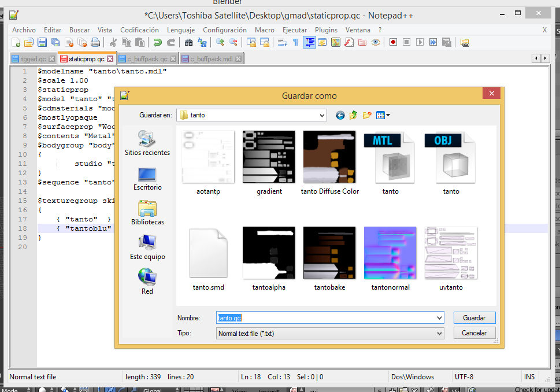Screen dimensions: 560x392
Task: Toggle the monitoring eye icon in the toolbar
Action: (x=376, y=42)
